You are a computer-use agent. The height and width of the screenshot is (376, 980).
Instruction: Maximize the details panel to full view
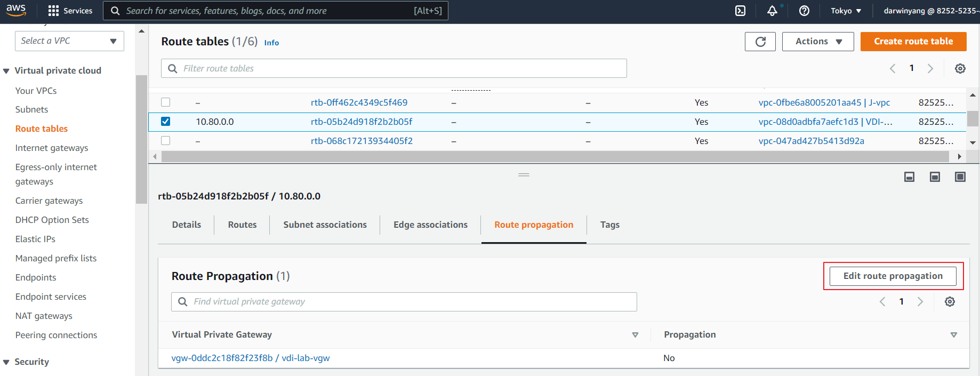tap(960, 177)
